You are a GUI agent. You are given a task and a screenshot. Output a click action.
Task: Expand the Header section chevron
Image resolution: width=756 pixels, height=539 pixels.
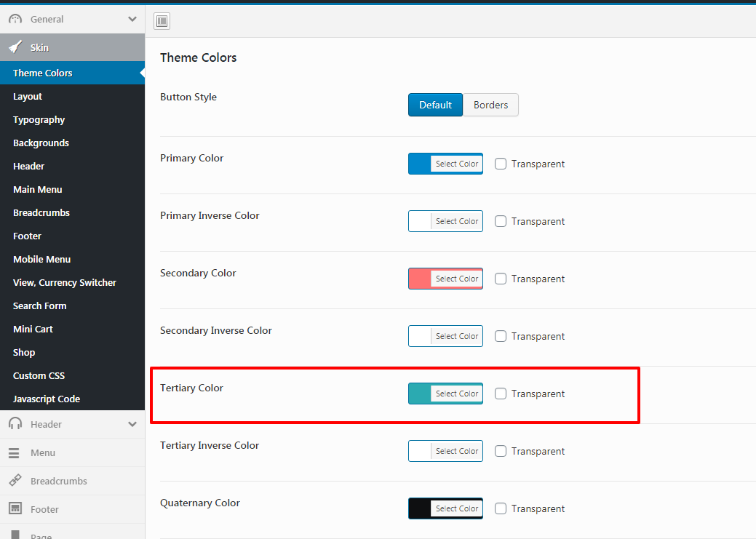pos(132,424)
